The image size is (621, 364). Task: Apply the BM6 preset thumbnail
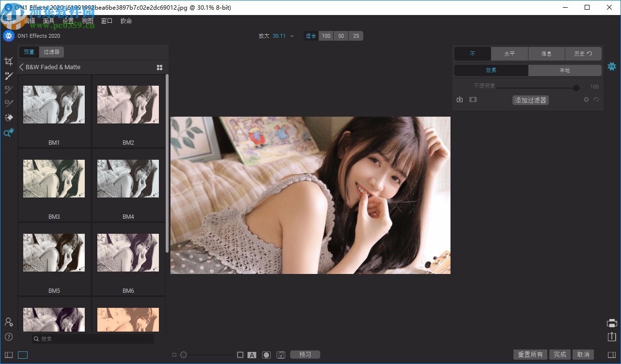128,253
